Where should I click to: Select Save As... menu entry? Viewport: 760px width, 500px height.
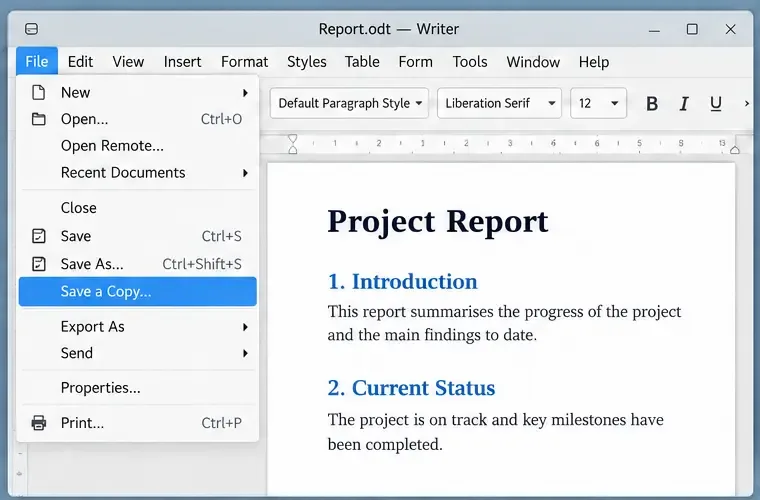pyautogui.click(x=138, y=264)
